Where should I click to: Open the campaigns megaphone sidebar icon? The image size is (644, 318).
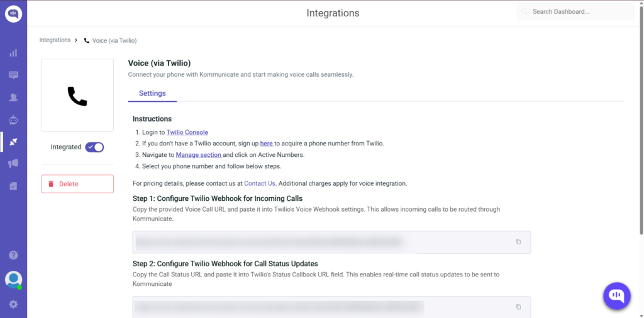point(14,164)
